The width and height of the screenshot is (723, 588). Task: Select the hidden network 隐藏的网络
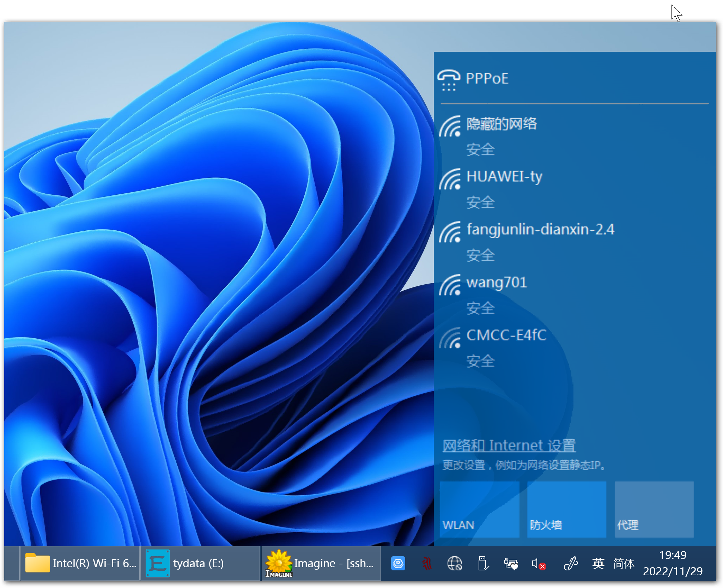[x=575, y=137]
